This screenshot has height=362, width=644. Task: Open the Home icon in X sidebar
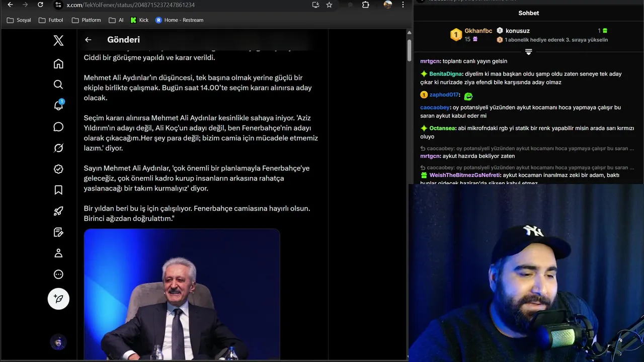pos(58,63)
